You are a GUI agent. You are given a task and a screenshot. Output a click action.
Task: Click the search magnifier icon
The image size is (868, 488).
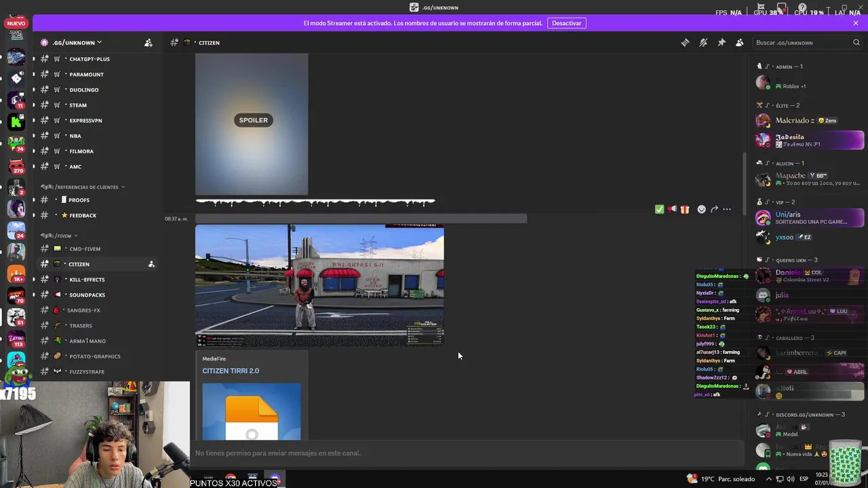856,43
